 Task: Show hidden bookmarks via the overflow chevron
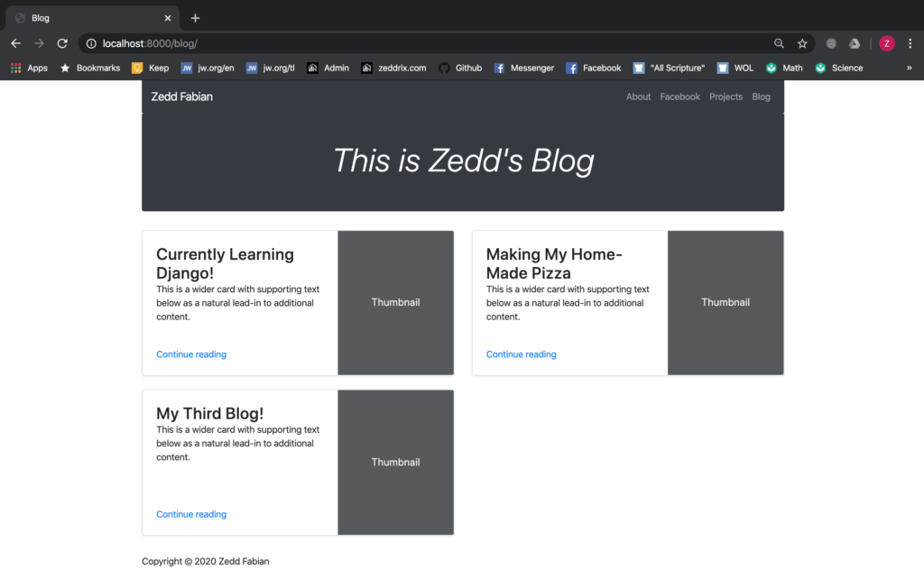click(910, 68)
